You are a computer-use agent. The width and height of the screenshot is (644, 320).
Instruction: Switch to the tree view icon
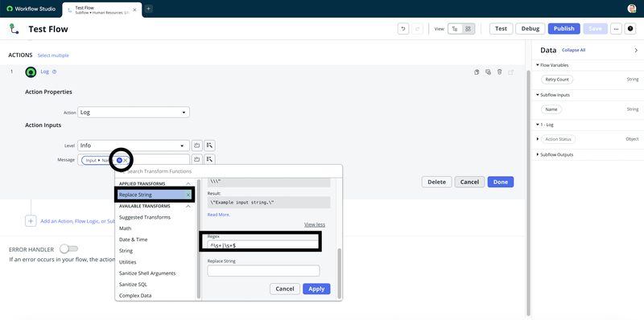(454, 29)
